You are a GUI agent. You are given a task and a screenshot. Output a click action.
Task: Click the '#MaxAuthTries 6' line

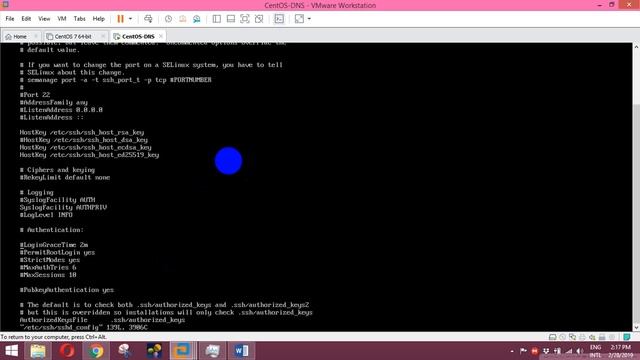click(x=48, y=267)
